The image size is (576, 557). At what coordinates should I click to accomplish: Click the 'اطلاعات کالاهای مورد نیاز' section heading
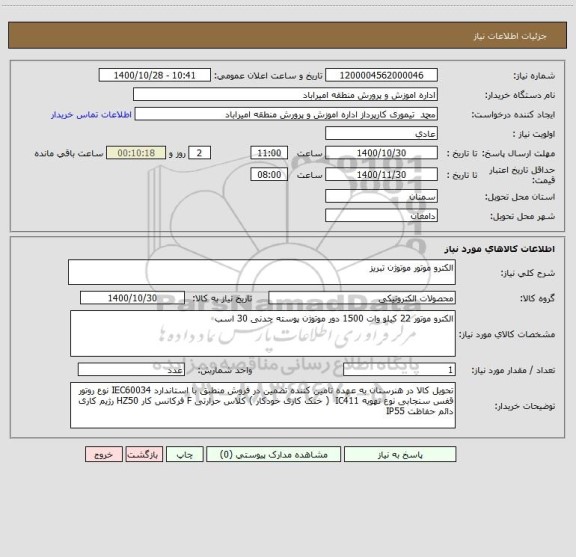[500, 249]
